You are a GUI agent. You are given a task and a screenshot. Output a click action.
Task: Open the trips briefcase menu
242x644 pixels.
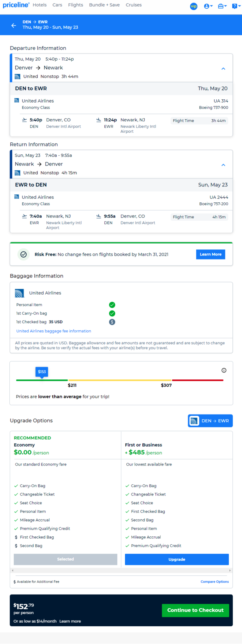coord(222,6)
